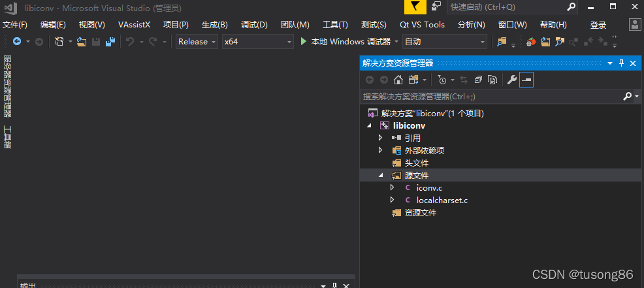
Task: Open the Qt VS Tools menu
Action: pos(422,25)
